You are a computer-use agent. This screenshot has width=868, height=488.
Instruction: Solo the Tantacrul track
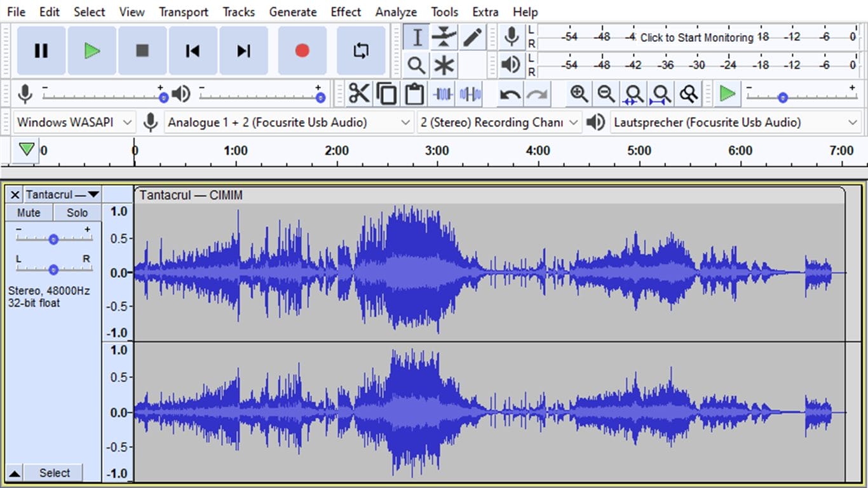77,213
